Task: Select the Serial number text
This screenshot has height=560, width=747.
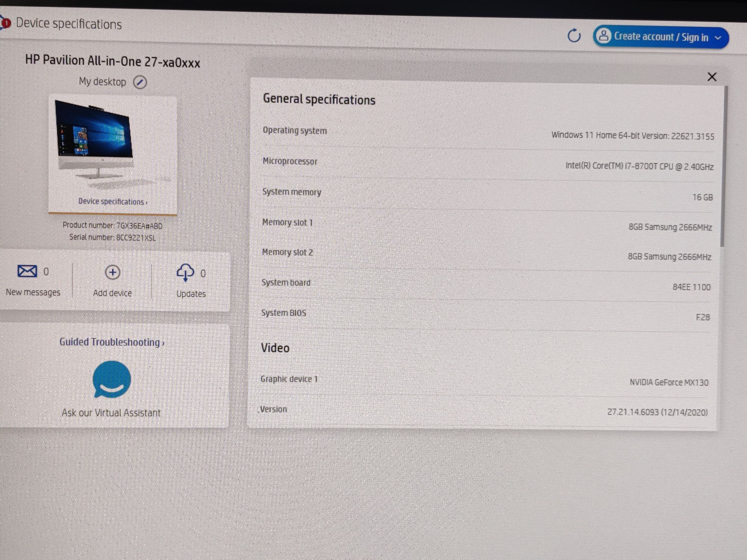Action: [x=112, y=237]
